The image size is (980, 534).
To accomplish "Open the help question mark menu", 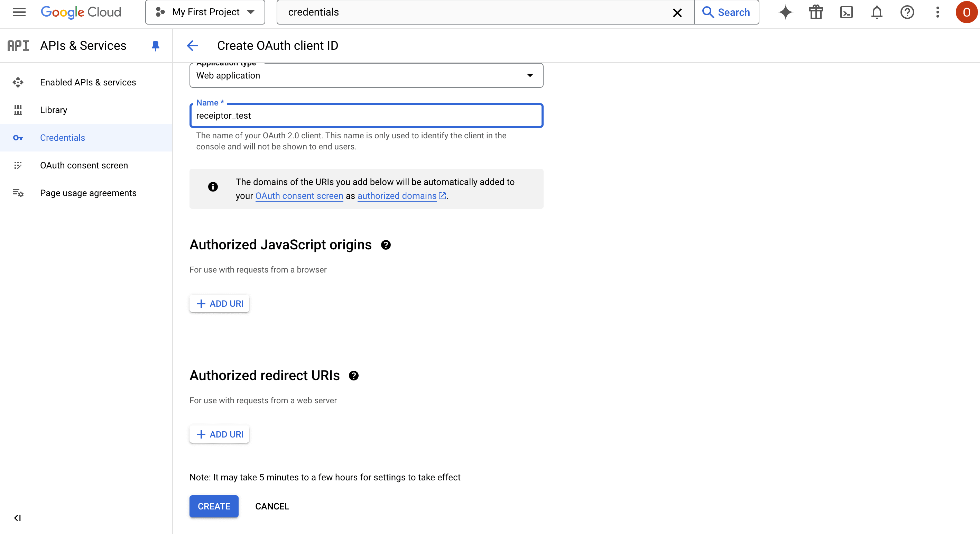I will (x=907, y=12).
